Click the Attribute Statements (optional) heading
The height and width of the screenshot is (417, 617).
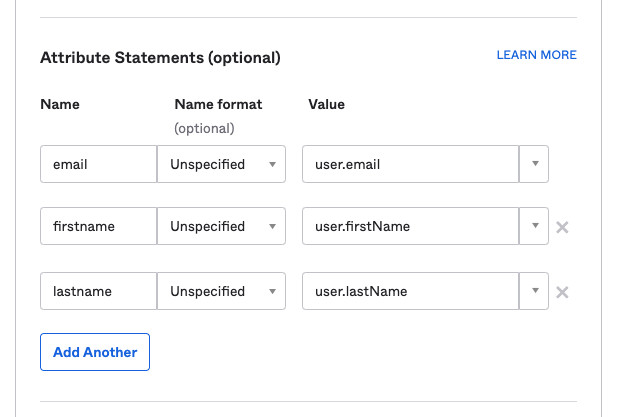tap(160, 58)
